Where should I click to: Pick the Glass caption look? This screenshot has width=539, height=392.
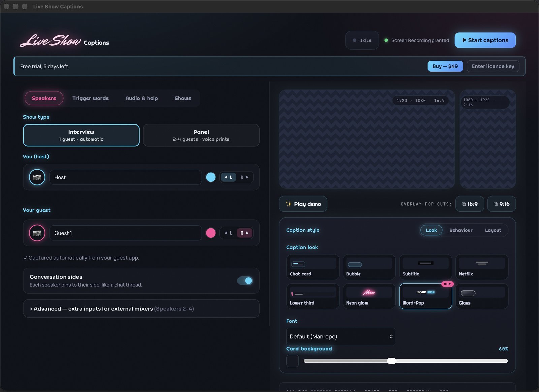482,296
